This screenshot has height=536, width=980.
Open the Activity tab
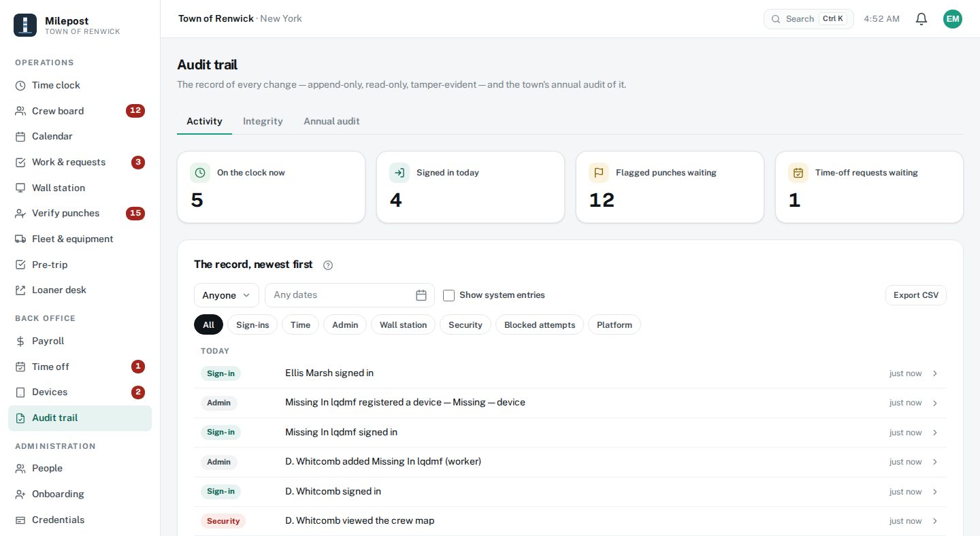coord(204,121)
